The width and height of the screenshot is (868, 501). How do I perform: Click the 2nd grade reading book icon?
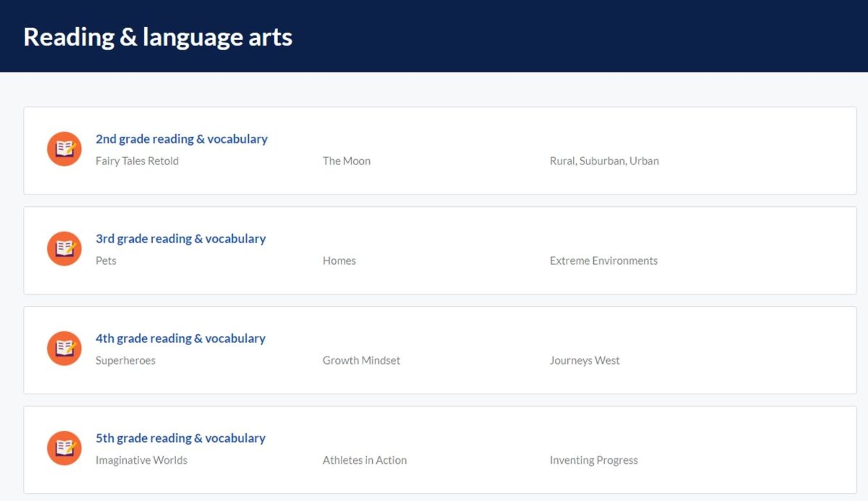pos(64,149)
